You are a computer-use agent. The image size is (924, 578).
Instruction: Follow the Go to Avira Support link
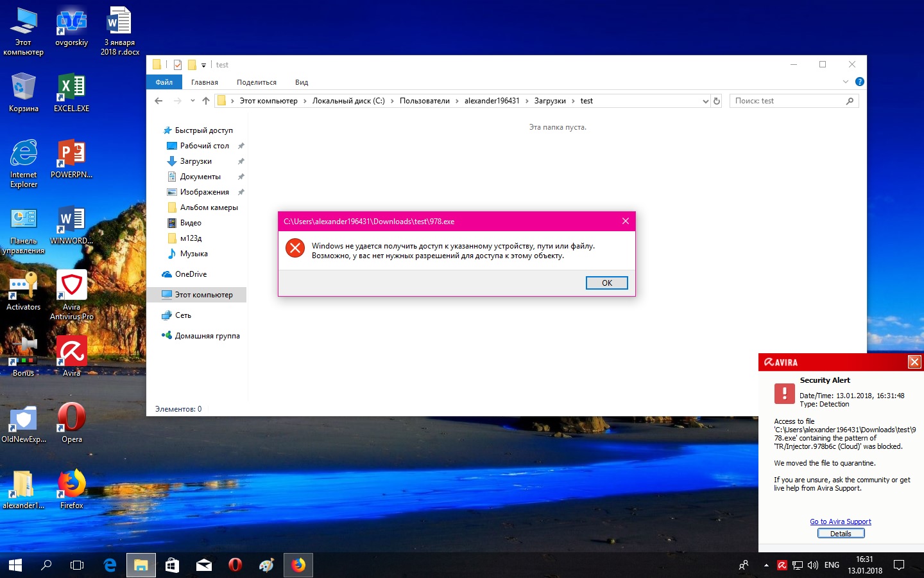coord(841,521)
